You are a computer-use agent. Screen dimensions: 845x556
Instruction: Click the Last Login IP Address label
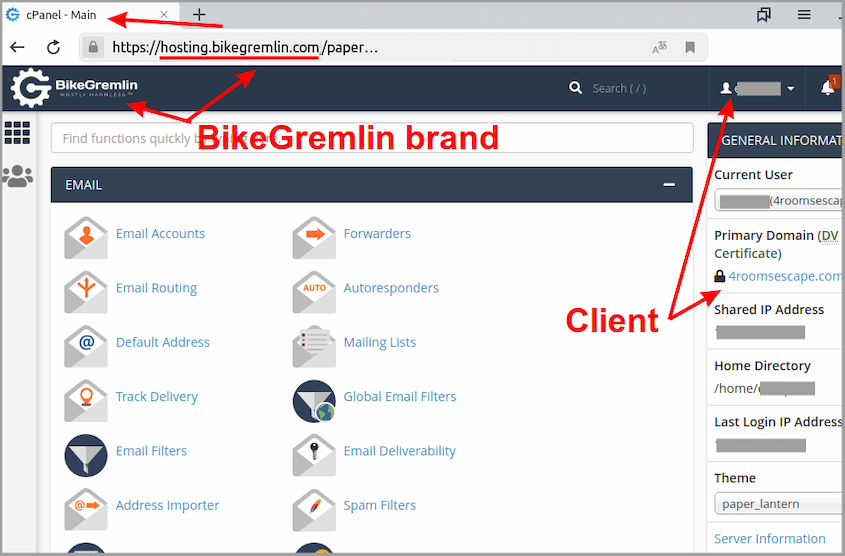point(779,422)
